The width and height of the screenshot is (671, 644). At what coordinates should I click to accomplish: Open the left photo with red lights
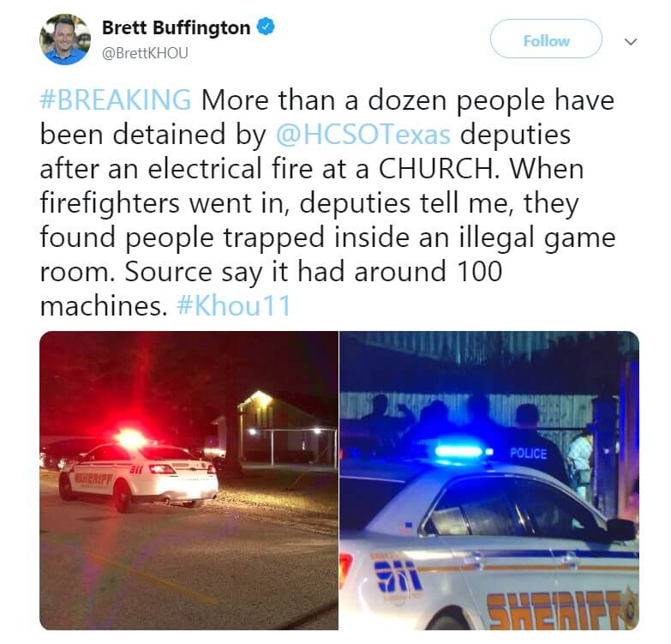click(x=189, y=480)
